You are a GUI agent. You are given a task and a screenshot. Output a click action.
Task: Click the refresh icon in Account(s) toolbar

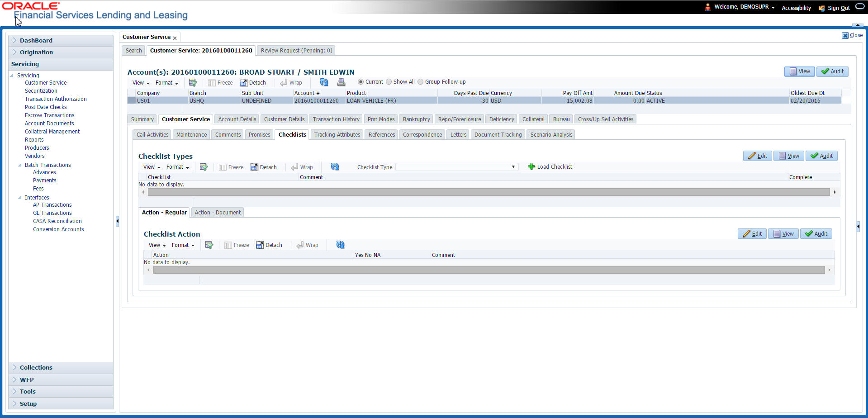[x=324, y=82]
